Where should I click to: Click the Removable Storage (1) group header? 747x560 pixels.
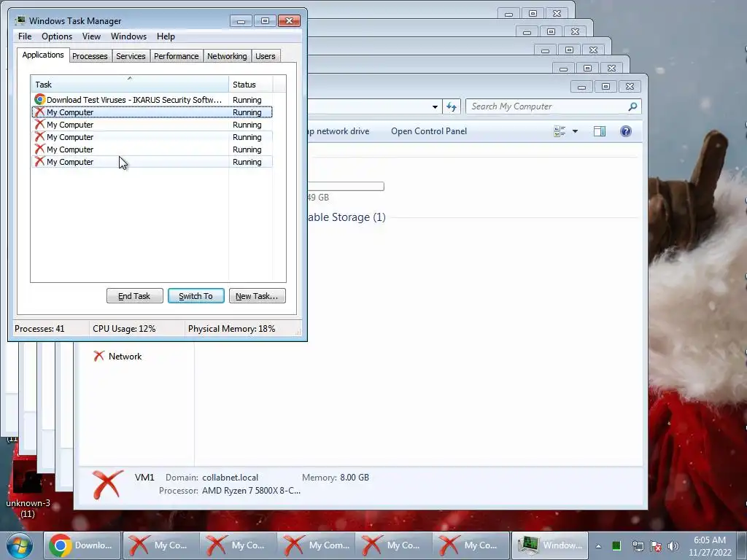(x=347, y=217)
